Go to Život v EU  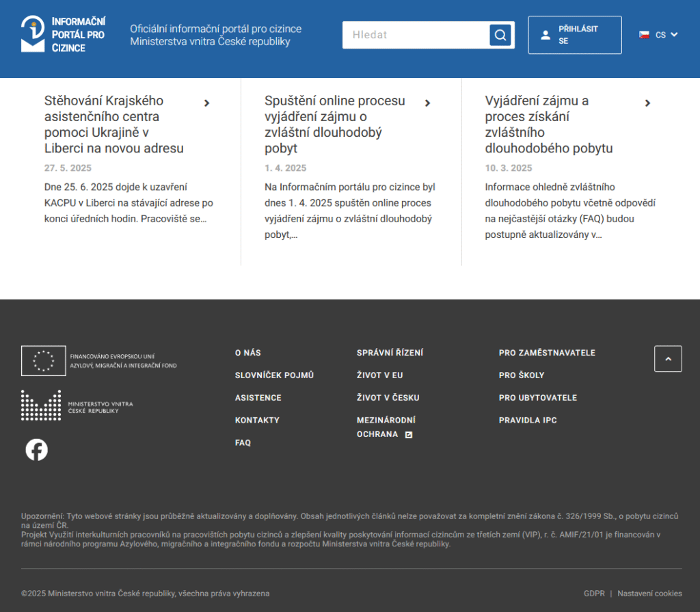[x=379, y=375]
